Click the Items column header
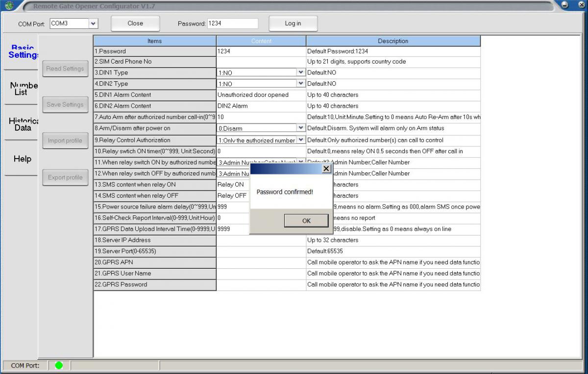This screenshot has height=374, width=588. pos(155,41)
